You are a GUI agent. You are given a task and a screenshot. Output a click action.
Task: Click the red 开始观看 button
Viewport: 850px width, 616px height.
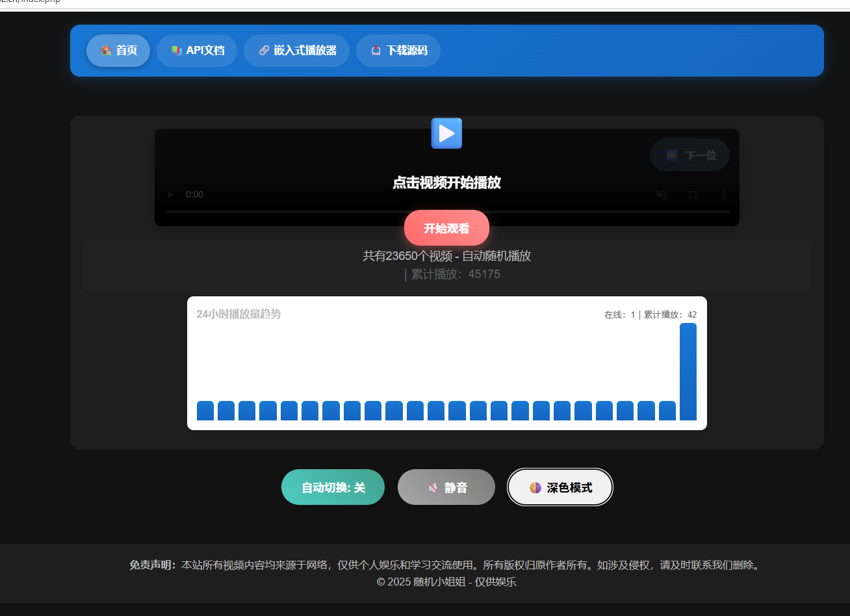point(446,228)
